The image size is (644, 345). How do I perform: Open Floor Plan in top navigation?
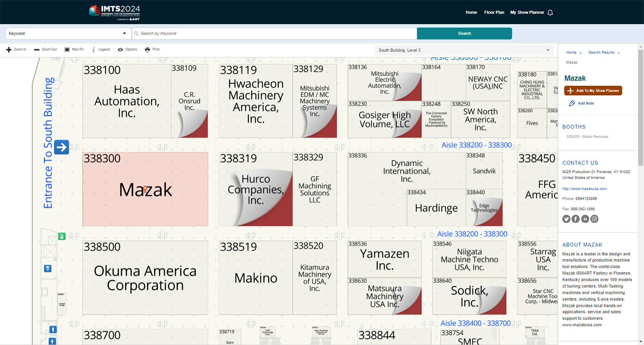coord(494,12)
